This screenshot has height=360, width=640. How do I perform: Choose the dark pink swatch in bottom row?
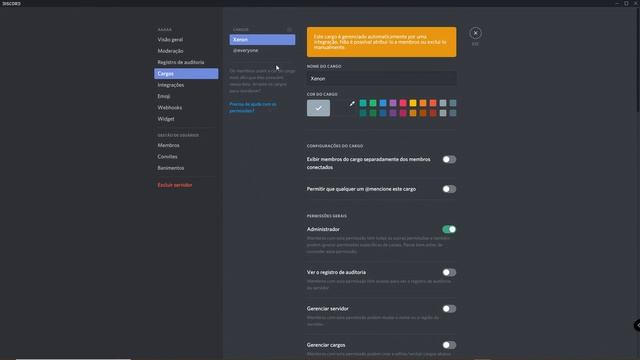tap(403, 113)
